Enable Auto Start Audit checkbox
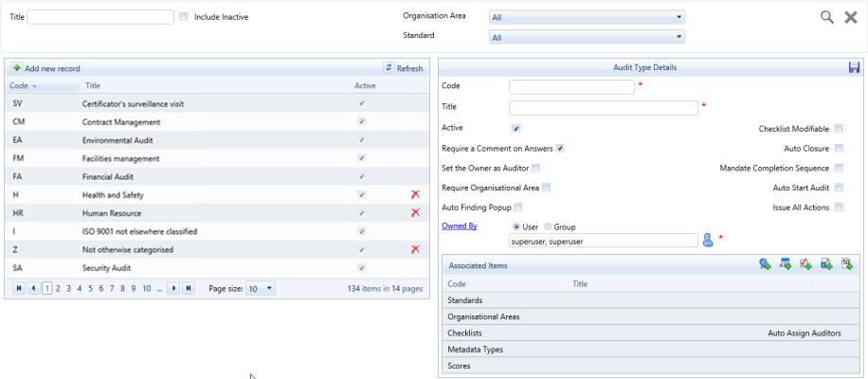868x379 pixels. pos(839,188)
